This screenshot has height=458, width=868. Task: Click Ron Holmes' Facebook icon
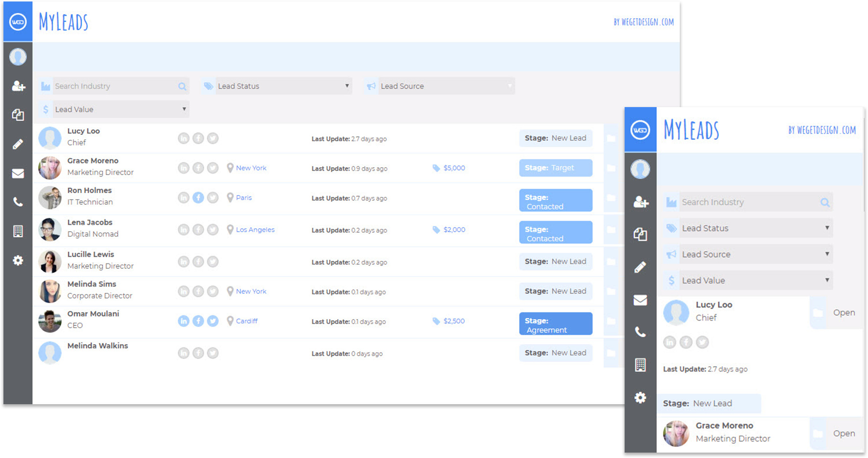(x=198, y=197)
